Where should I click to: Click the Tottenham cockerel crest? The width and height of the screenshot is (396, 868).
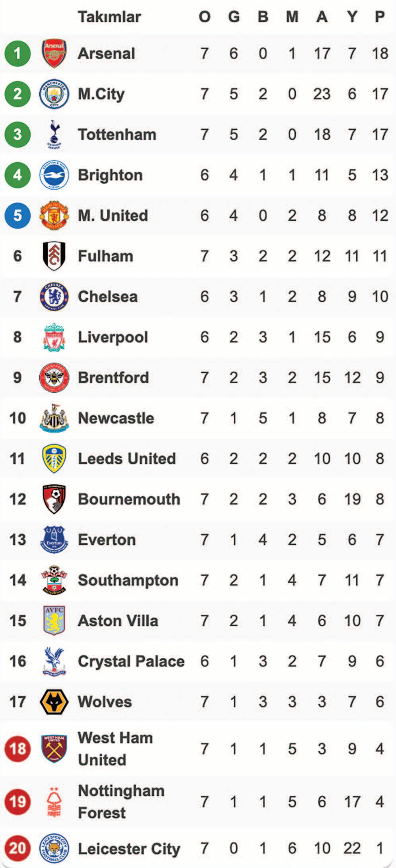[x=54, y=135]
